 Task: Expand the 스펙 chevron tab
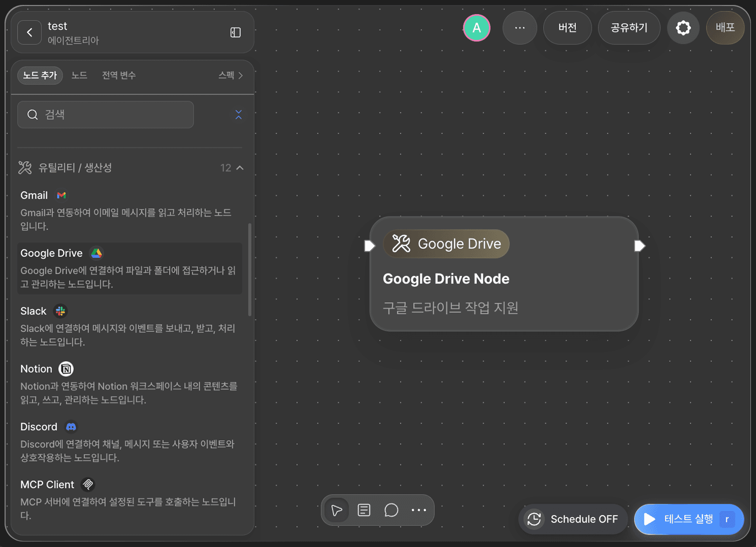pos(231,75)
